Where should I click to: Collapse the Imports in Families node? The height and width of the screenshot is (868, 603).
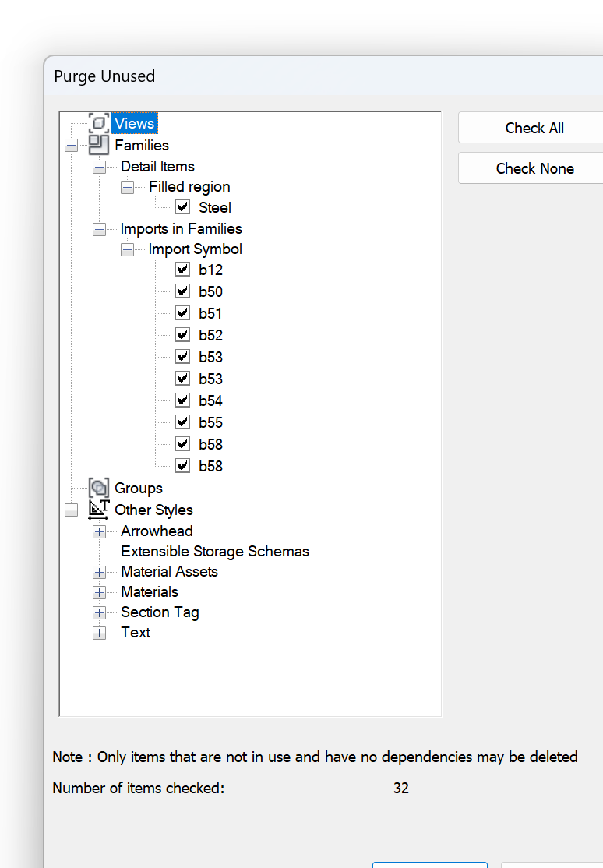[x=99, y=229]
